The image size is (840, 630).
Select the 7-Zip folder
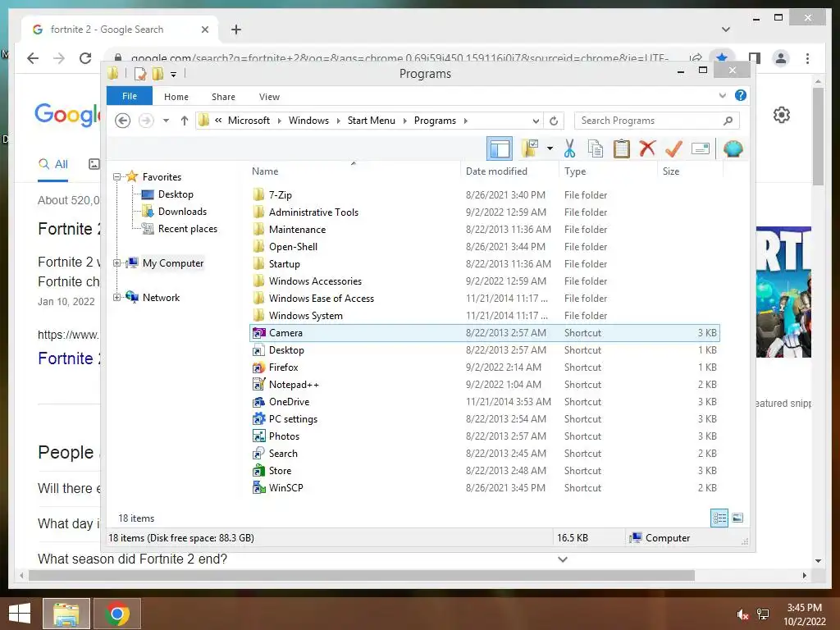tap(484, 195)
